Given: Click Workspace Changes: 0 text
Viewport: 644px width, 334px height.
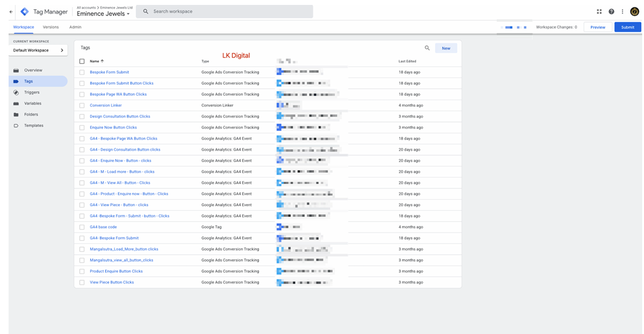Looking at the screenshot, I should coord(557,27).
